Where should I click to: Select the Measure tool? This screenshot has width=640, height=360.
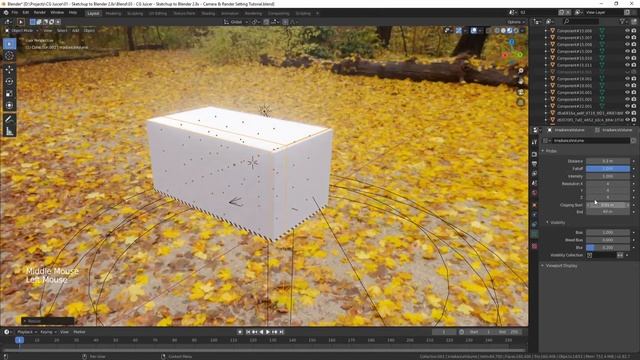9,131
